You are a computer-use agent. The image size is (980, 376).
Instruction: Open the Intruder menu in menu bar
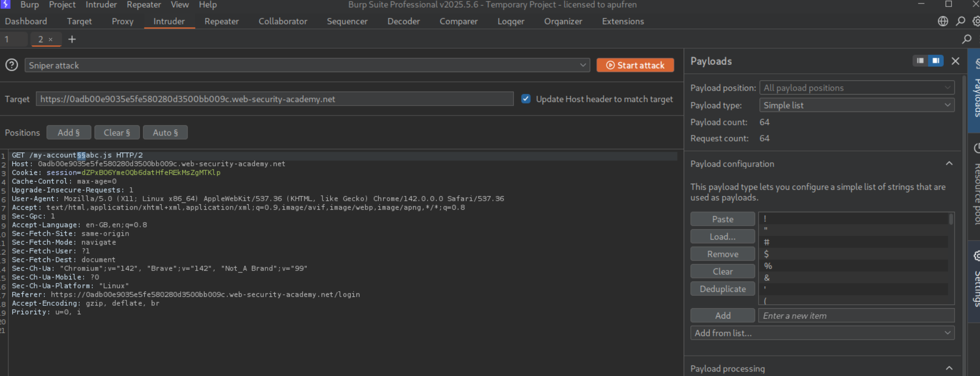tap(101, 5)
